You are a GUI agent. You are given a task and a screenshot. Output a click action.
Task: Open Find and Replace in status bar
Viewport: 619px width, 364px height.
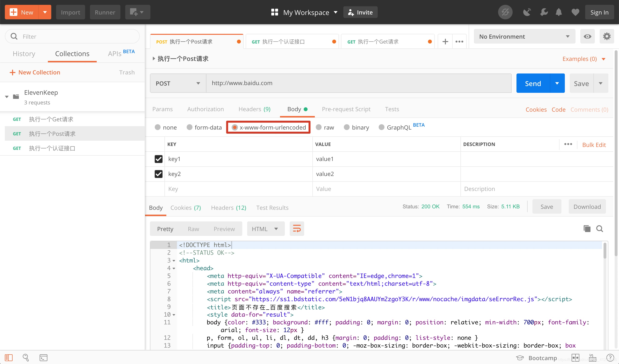point(26,358)
